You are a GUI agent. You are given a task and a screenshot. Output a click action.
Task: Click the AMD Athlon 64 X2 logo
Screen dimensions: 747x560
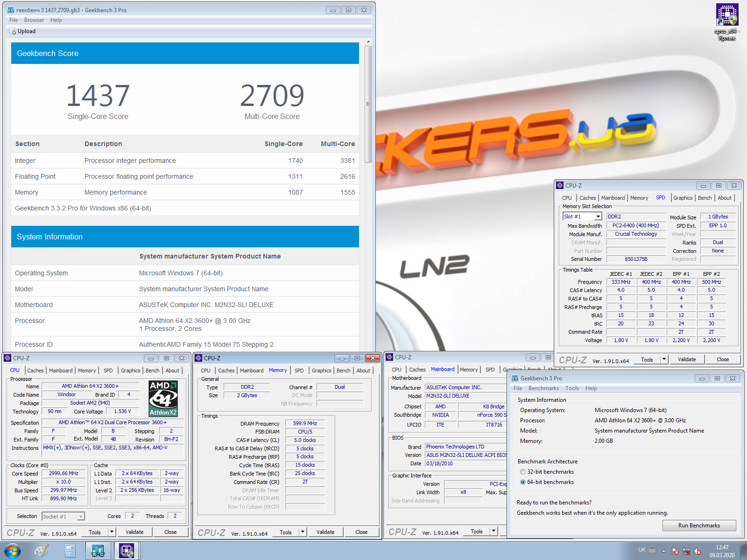tap(163, 399)
